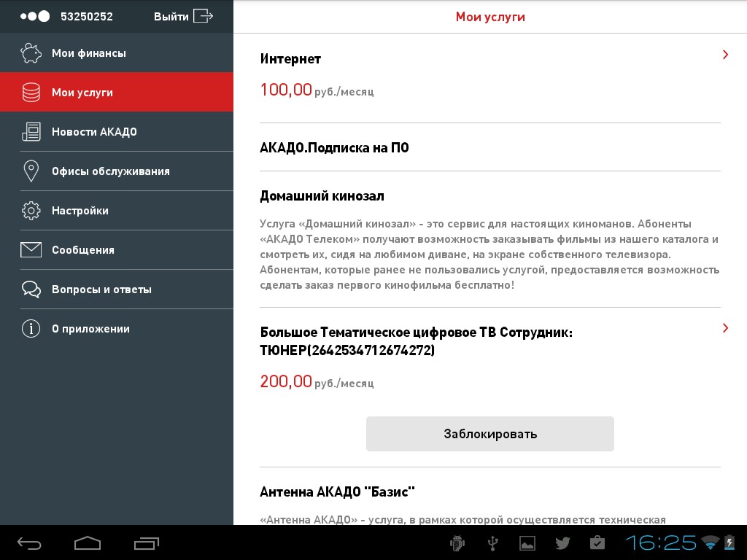Click the Антенна АКАДО "Базис" heading

(x=337, y=492)
